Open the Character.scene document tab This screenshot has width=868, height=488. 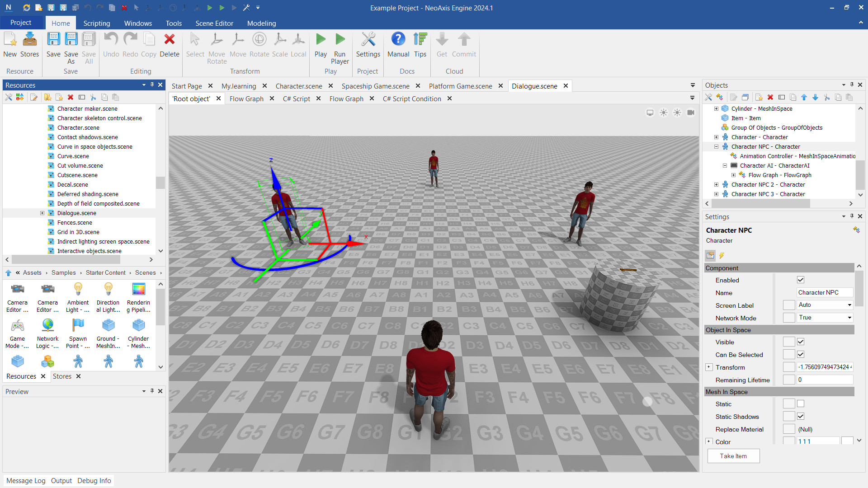pos(299,86)
